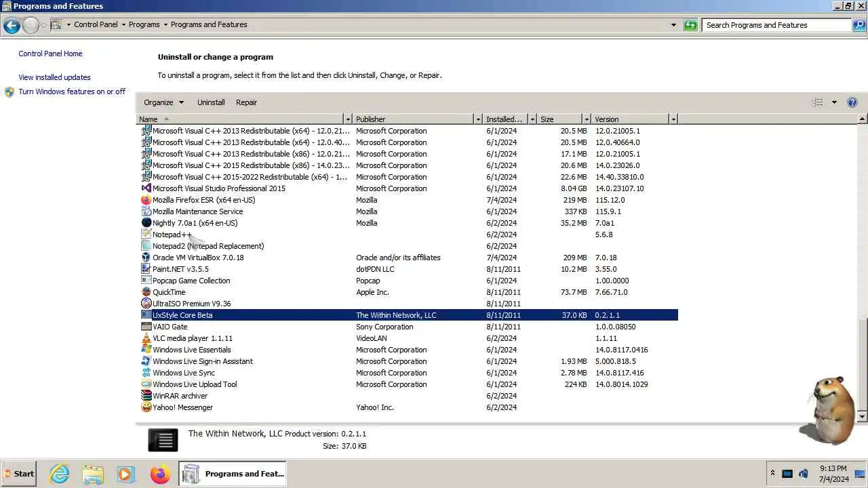The image size is (868, 488).
Task: Open View installed updates link
Action: click(54, 77)
